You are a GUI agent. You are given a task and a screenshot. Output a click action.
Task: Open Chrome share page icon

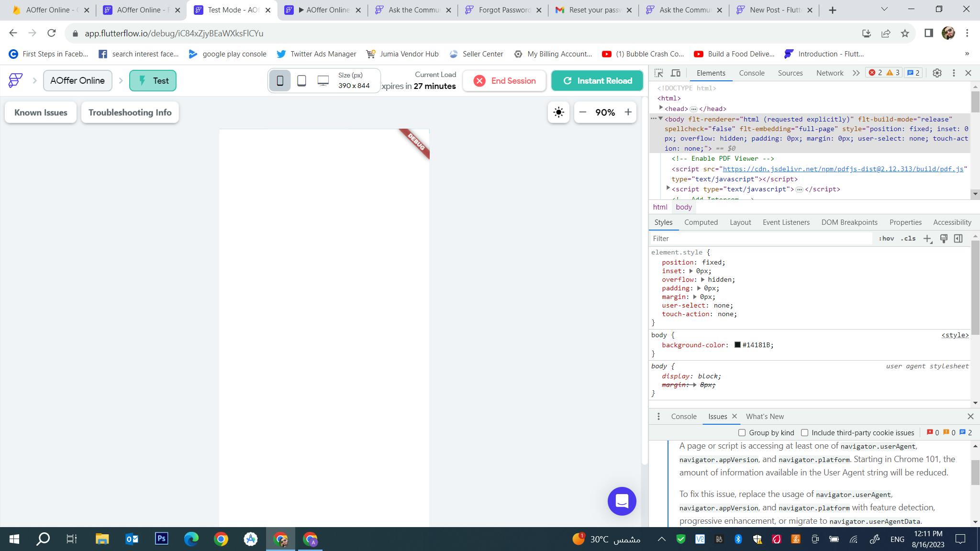[885, 33]
